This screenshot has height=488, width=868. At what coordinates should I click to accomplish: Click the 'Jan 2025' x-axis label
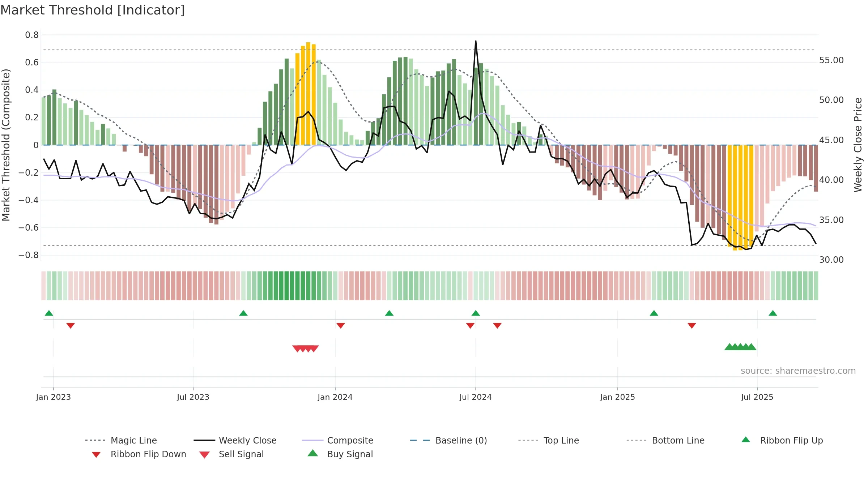click(x=618, y=397)
